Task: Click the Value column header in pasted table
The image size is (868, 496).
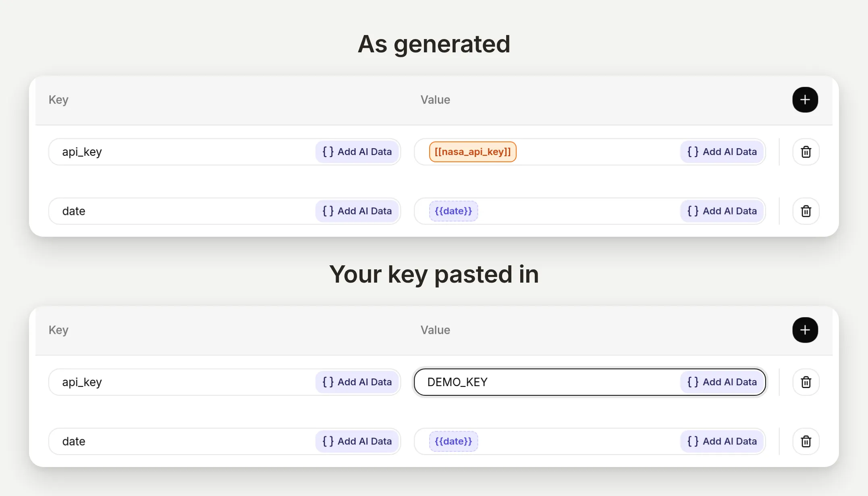Action: [435, 330]
